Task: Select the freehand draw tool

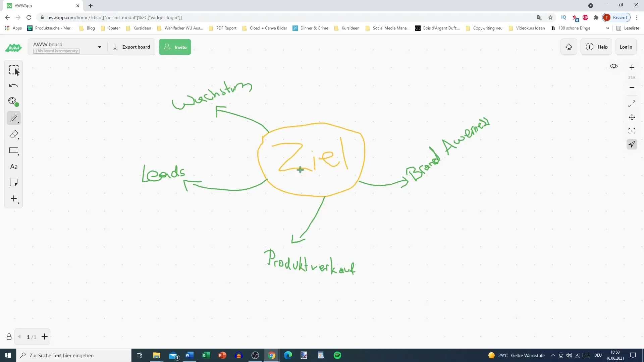Action: point(13,118)
